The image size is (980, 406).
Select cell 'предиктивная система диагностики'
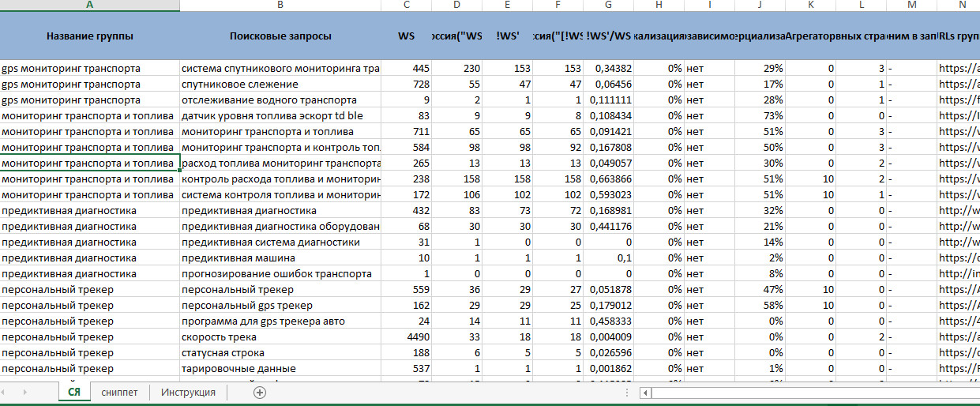280,242
